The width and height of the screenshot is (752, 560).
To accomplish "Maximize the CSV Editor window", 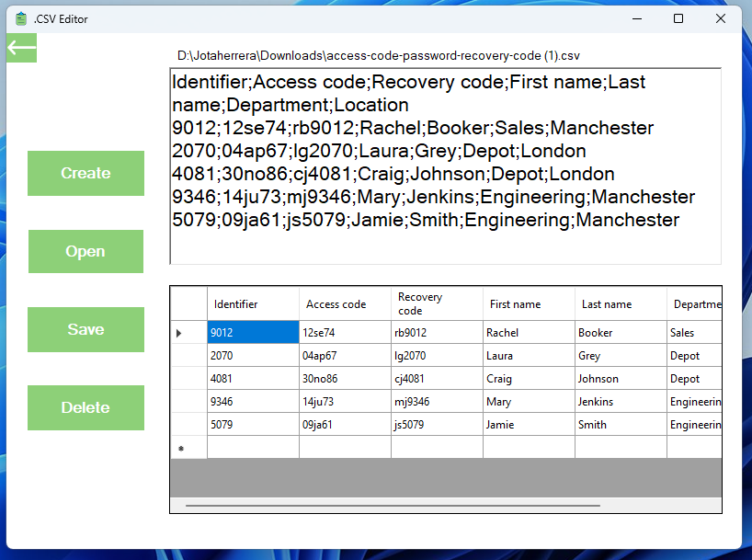I will [678, 18].
